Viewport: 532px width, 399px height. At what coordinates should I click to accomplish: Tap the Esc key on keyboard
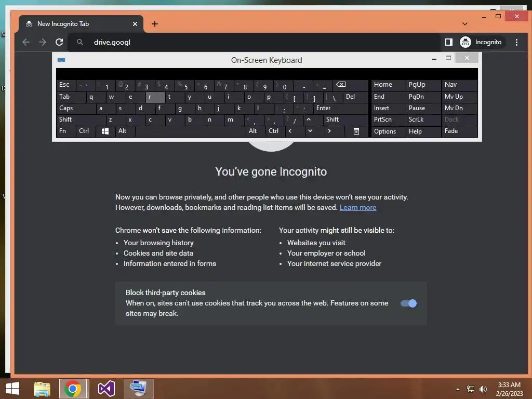66,85
